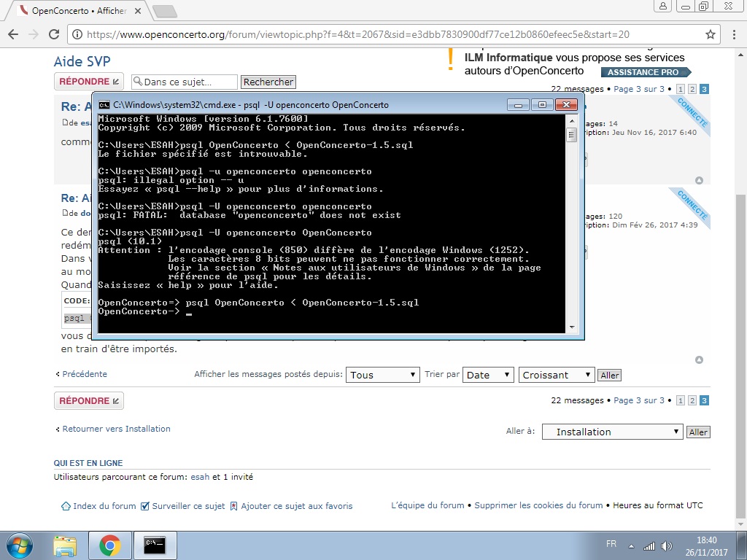This screenshot has height=560, width=747.
Task: Click the cmd window scroll-down arrow
Action: 572,327
